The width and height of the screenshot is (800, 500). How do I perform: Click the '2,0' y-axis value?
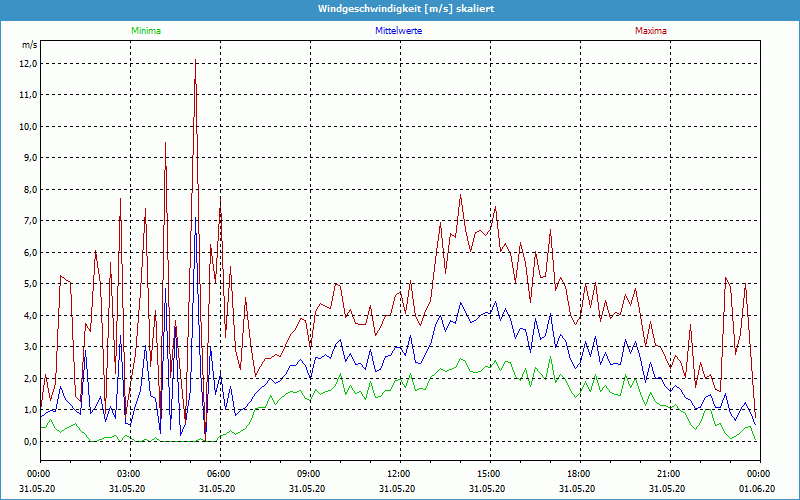tap(30, 379)
